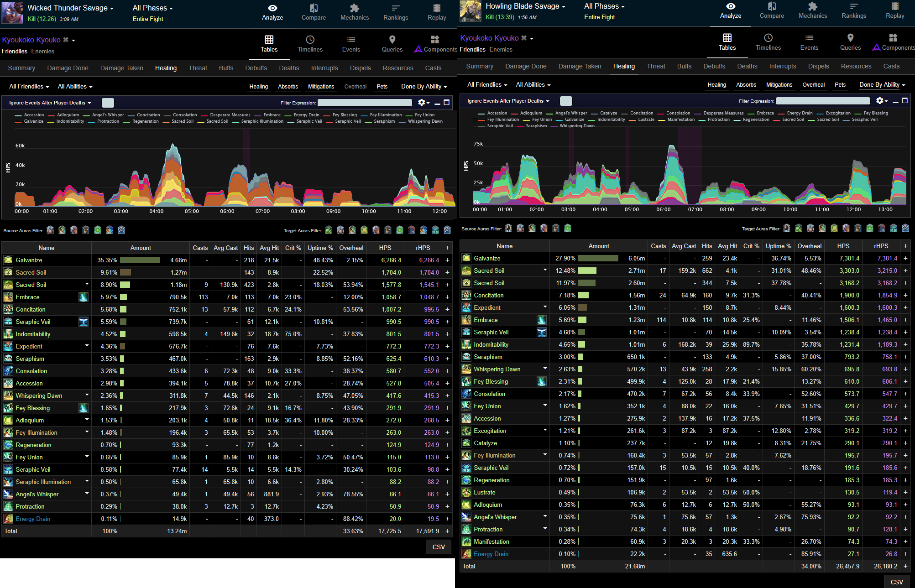Toggle Pets option in Wicked Thunder report
Viewport: 915px width, 588px height.
[x=382, y=86]
